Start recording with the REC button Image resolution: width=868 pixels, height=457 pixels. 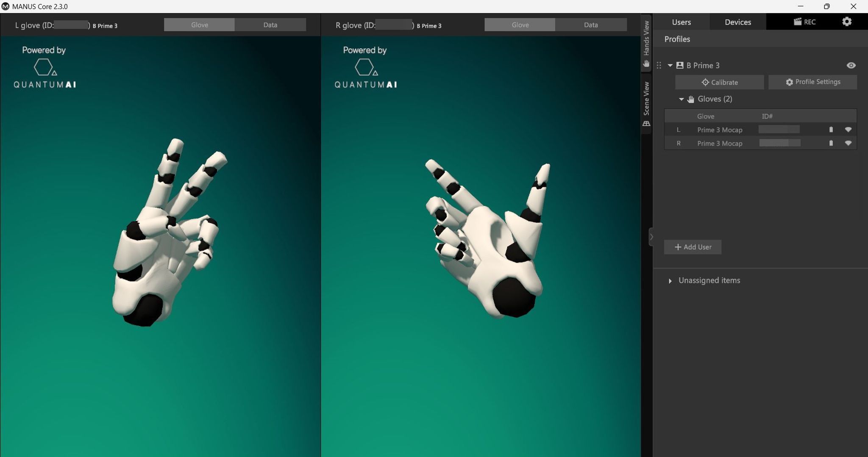[804, 22]
